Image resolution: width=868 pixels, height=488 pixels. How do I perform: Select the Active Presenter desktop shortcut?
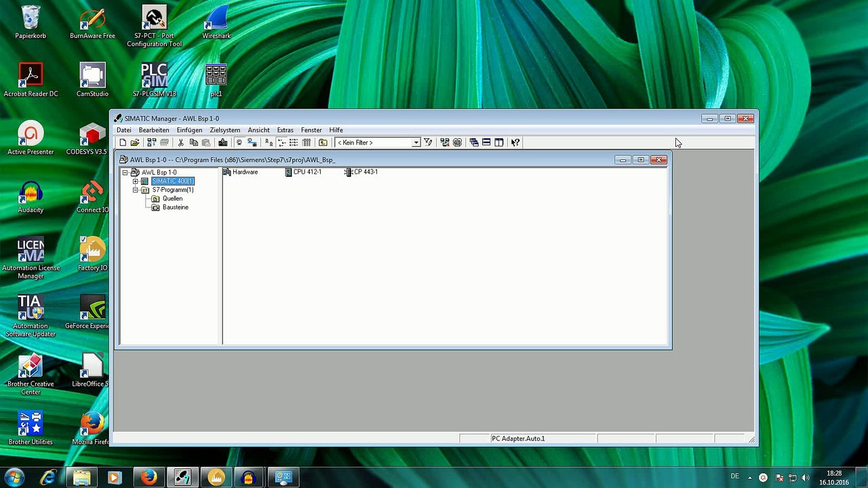[x=31, y=138]
